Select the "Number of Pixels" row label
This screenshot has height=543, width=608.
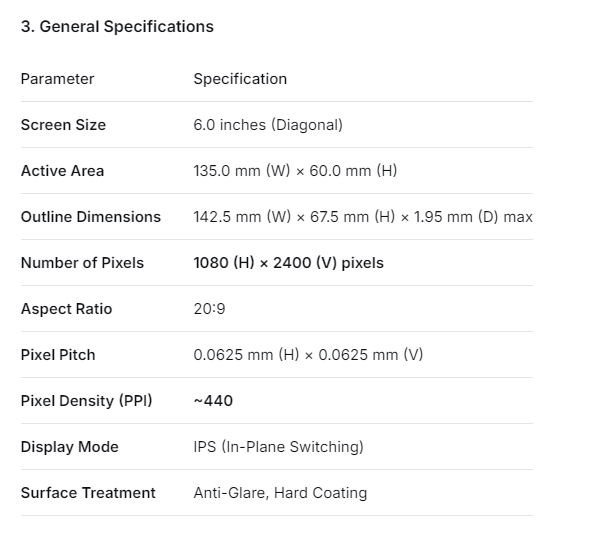coord(82,263)
